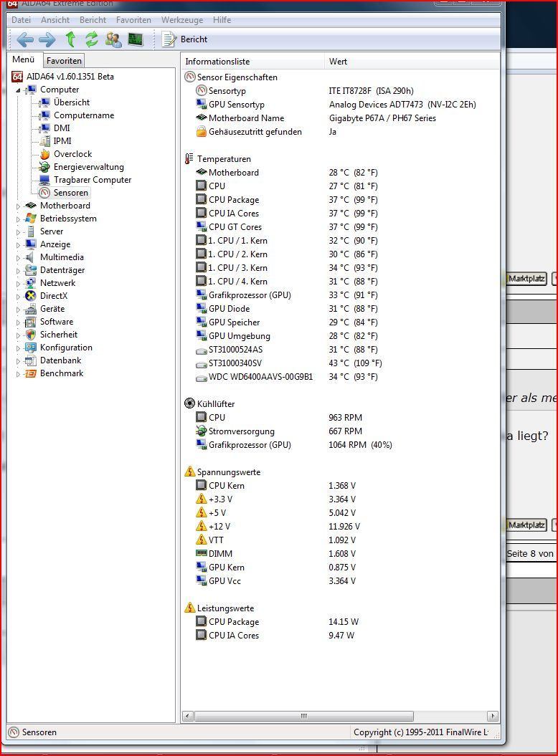Click the upper Marktplatz button in background window
Image resolution: width=558 pixels, height=756 pixels.
pyautogui.click(x=526, y=279)
